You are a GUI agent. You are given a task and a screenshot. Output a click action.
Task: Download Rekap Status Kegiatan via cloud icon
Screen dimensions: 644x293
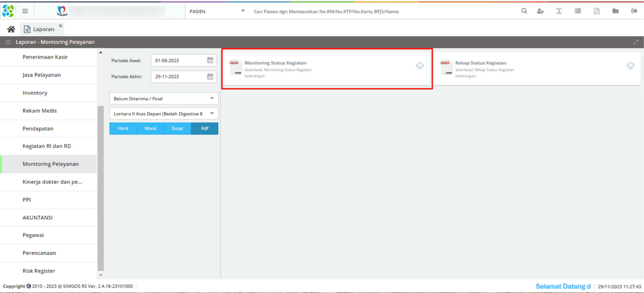coord(630,66)
